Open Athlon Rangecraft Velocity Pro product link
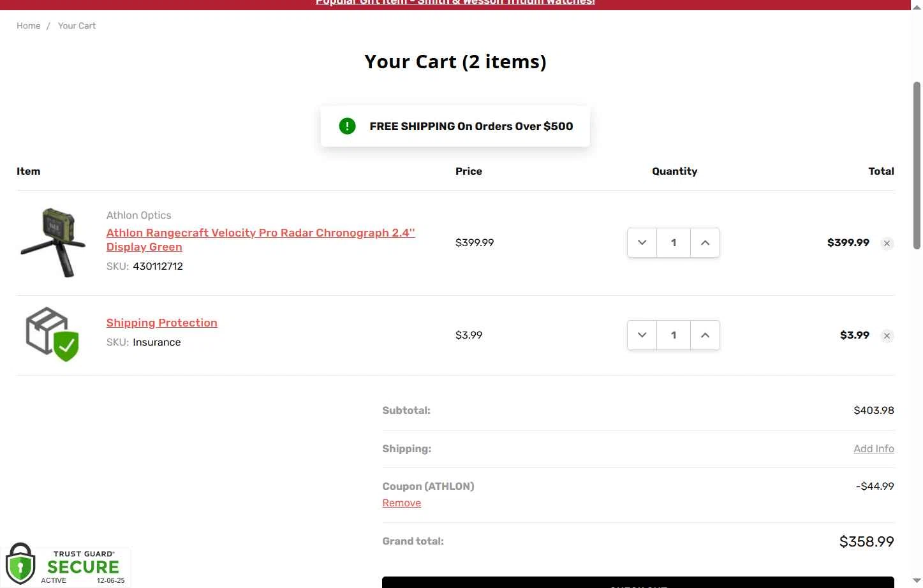 coord(260,240)
